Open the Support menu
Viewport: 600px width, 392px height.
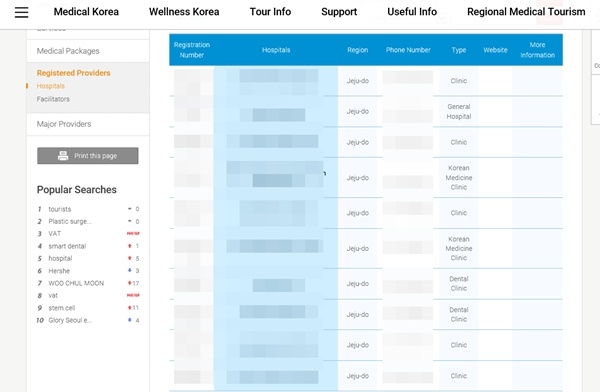pos(339,12)
